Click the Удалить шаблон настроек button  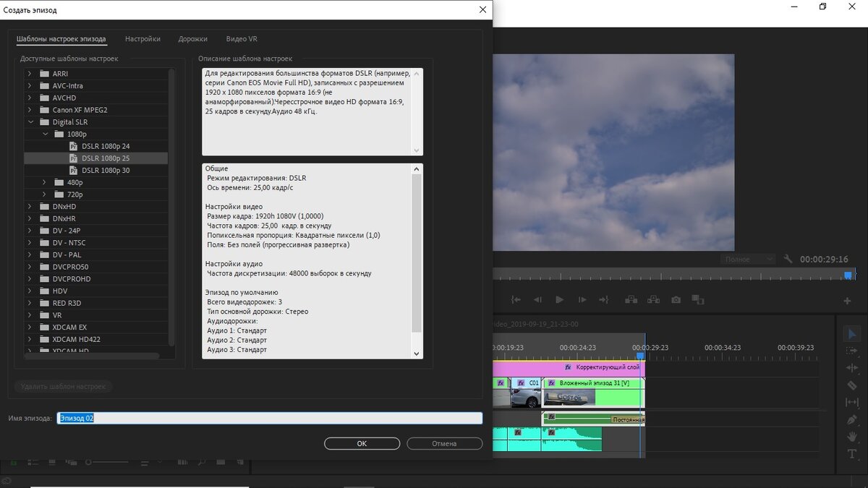64,387
